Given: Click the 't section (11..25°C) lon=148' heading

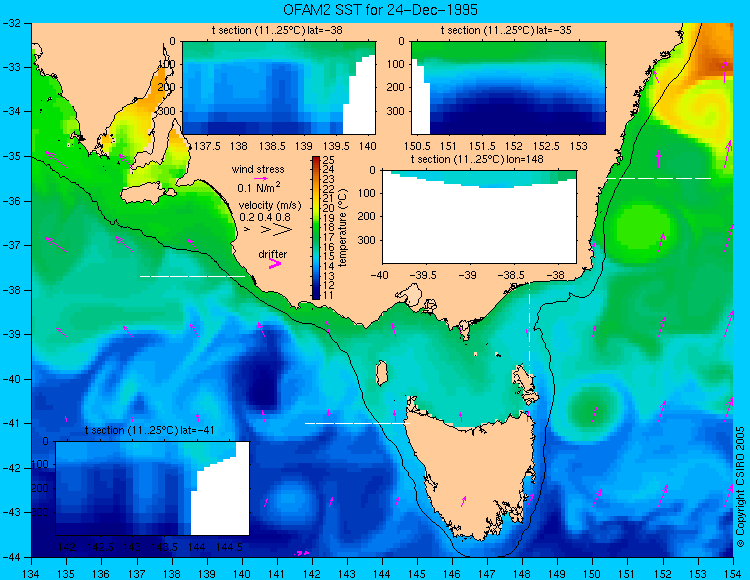Looking at the screenshot, I should pos(477,159).
